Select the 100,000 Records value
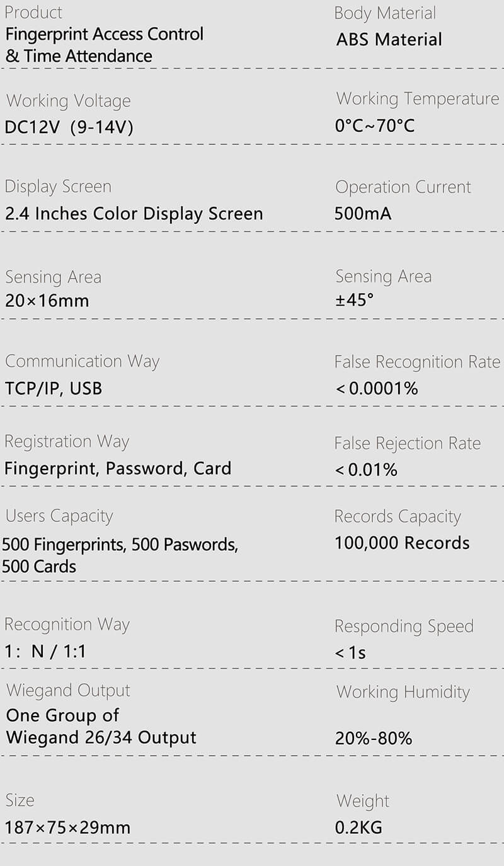Viewport: 504px width, 866px height. 402,543
